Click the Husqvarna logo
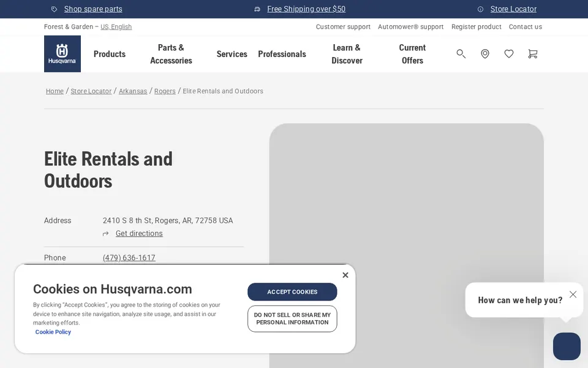Screen dimensions: 588x368 click(62, 54)
